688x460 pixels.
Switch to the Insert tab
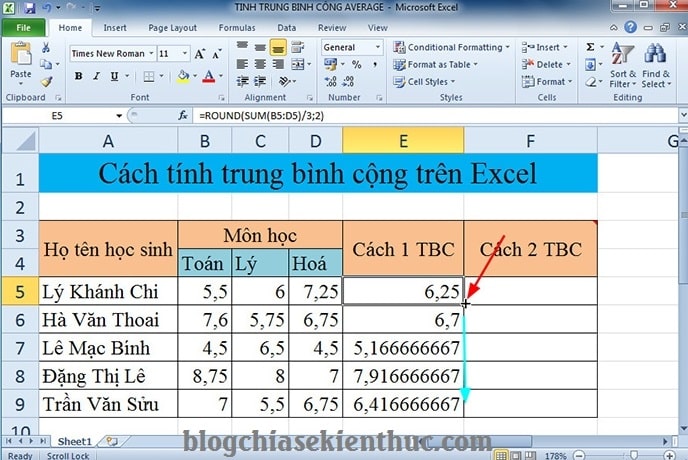coord(115,28)
